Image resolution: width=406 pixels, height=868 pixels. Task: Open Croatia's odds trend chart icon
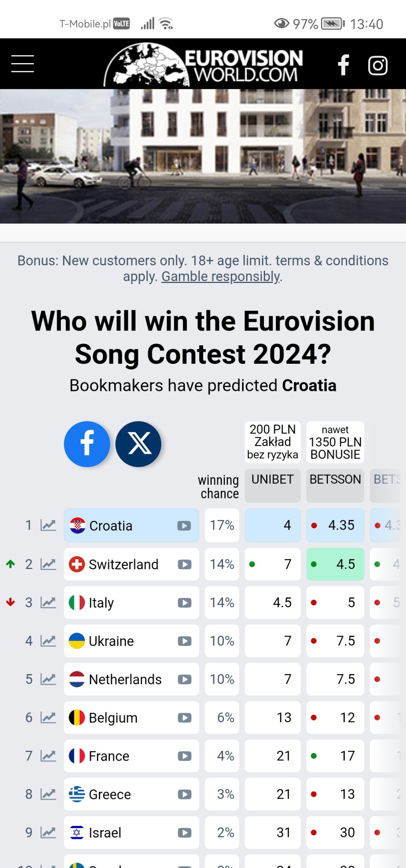click(x=48, y=525)
